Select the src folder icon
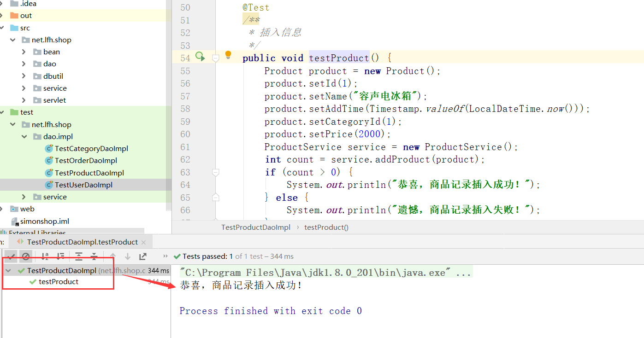The image size is (644, 338). pyautogui.click(x=14, y=28)
